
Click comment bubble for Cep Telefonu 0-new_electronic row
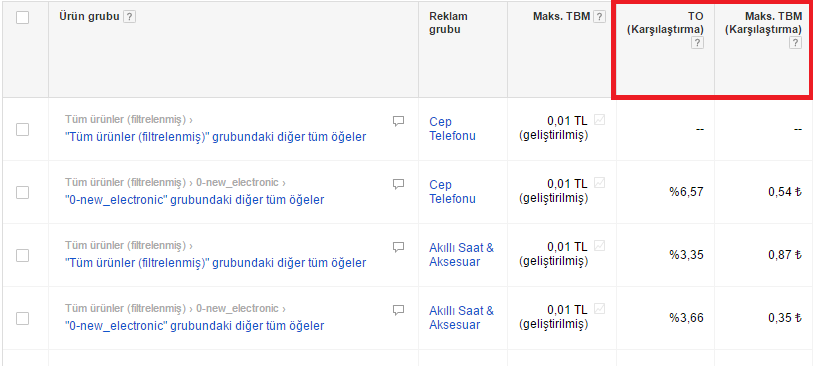pyautogui.click(x=398, y=184)
